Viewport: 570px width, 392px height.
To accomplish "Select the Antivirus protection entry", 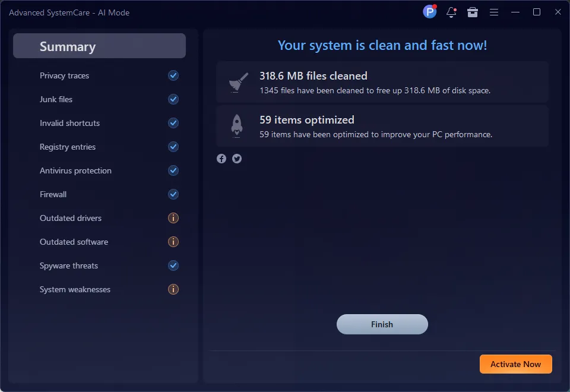I will (75, 170).
